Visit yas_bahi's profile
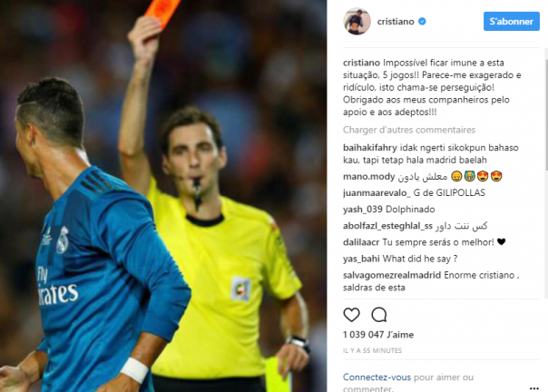Viewport: 548px width, 392px height. 361,259
